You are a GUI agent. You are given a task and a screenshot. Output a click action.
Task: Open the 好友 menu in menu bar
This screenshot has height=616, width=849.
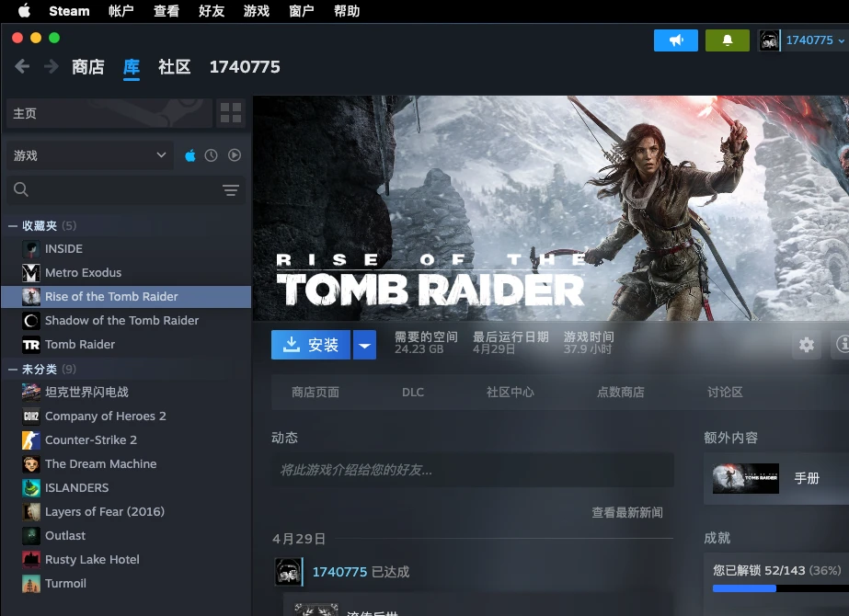tap(212, 11)
